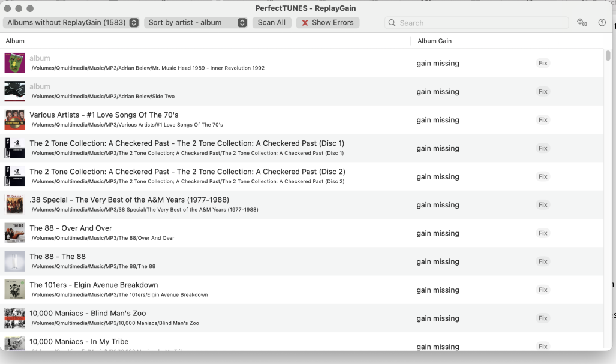The width and height of the screenshot is (616, 364).
Task: Click the .38 Special album cover thumbnail
Action: tap(15, 205)
